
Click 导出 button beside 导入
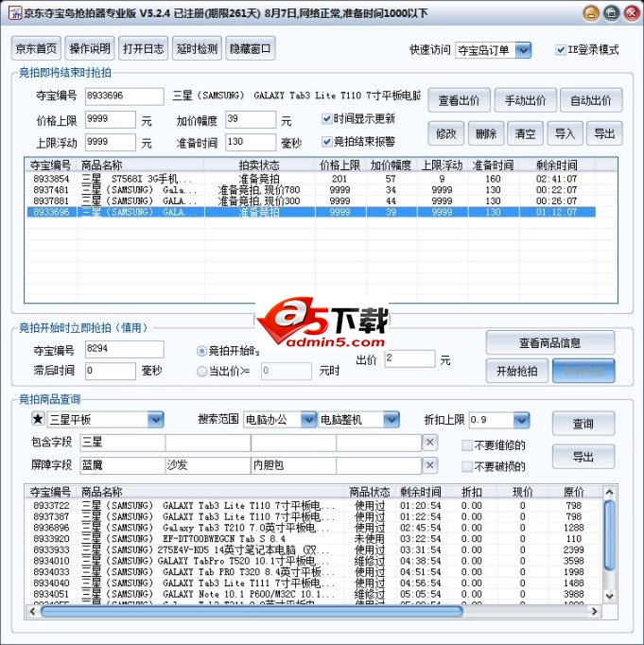(x=604, y=133)
